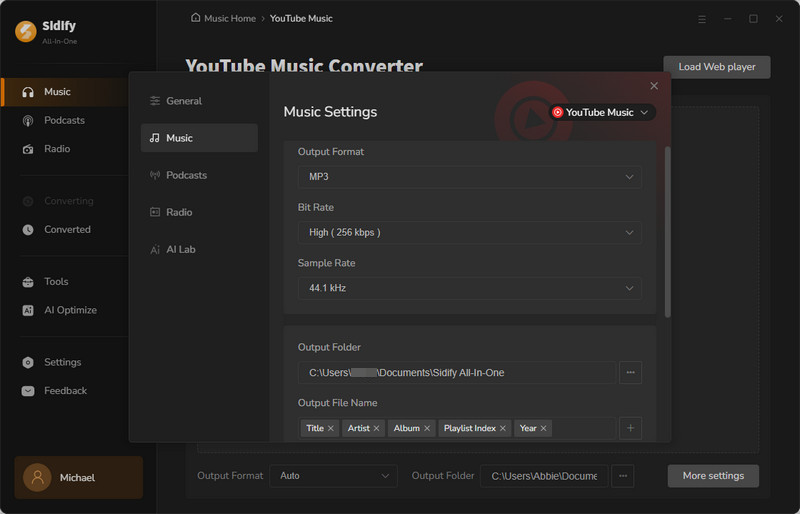
Task: Click the Settings gear icon in sidebar
Action: (28, 362)
